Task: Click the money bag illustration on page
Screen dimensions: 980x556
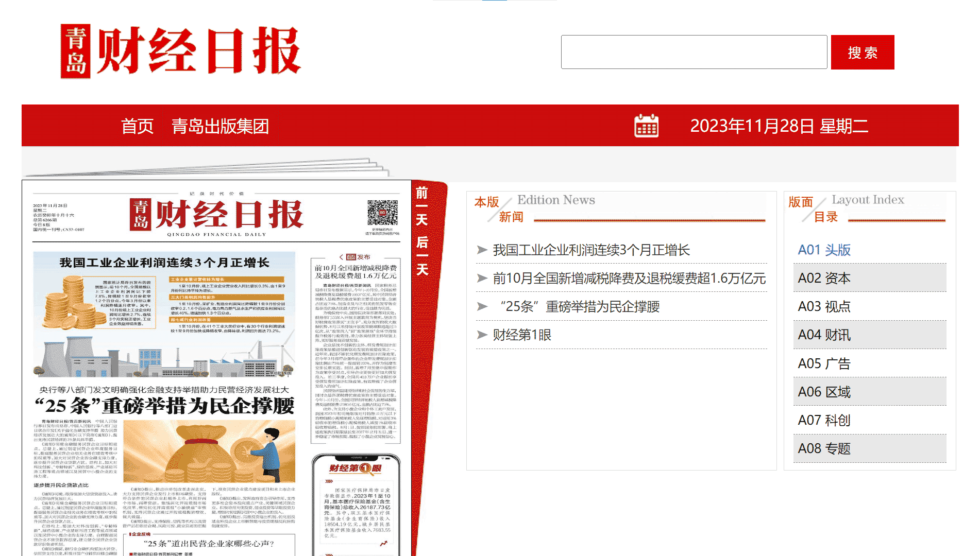Action: tap(209, 451)
